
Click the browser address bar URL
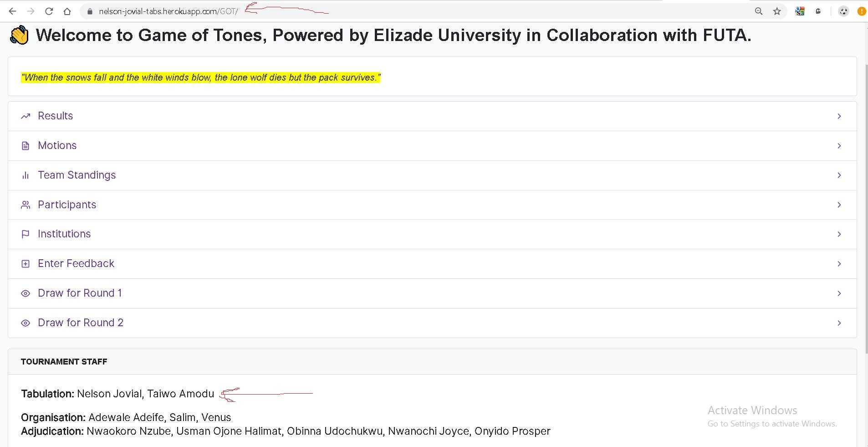[168, 11]
